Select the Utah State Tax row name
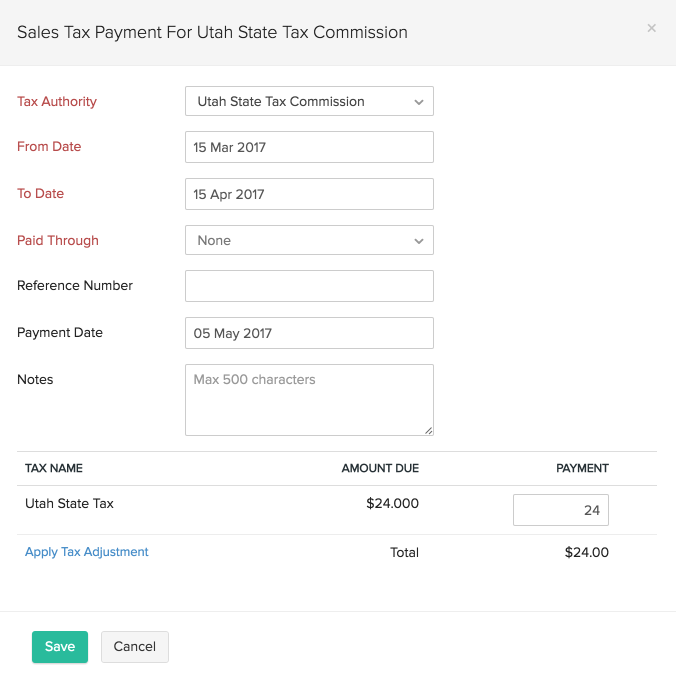 (x=69, y=504)
